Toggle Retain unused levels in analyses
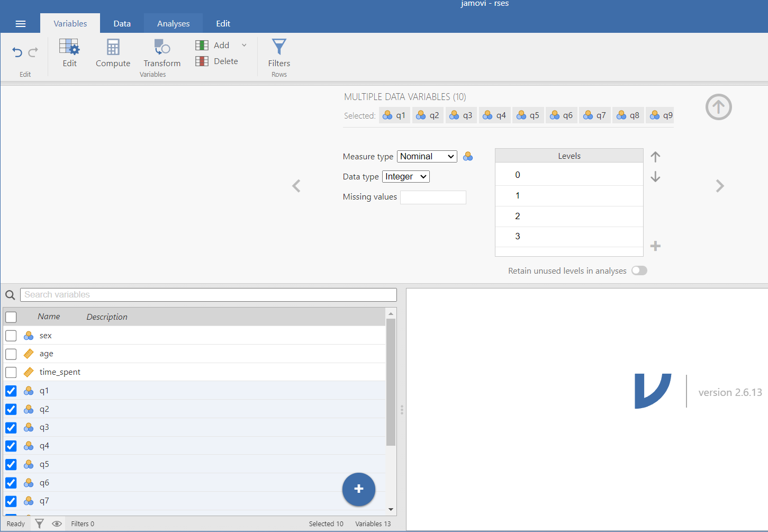The image size is (768, 532). tap(639, 270)
